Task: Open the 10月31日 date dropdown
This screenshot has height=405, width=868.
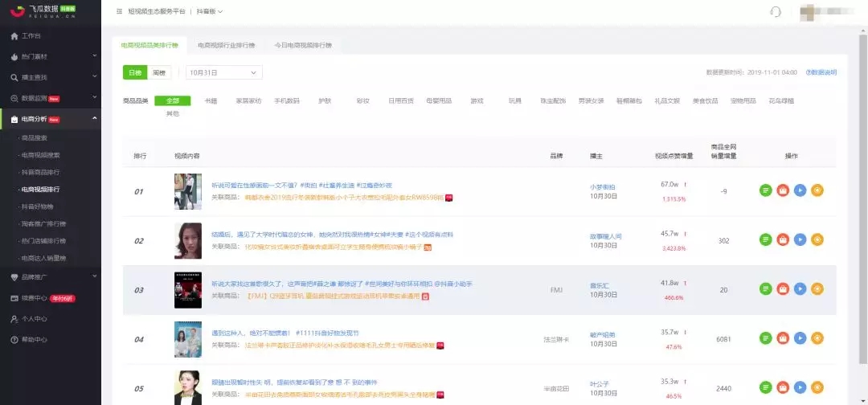Action: point(223,73)
